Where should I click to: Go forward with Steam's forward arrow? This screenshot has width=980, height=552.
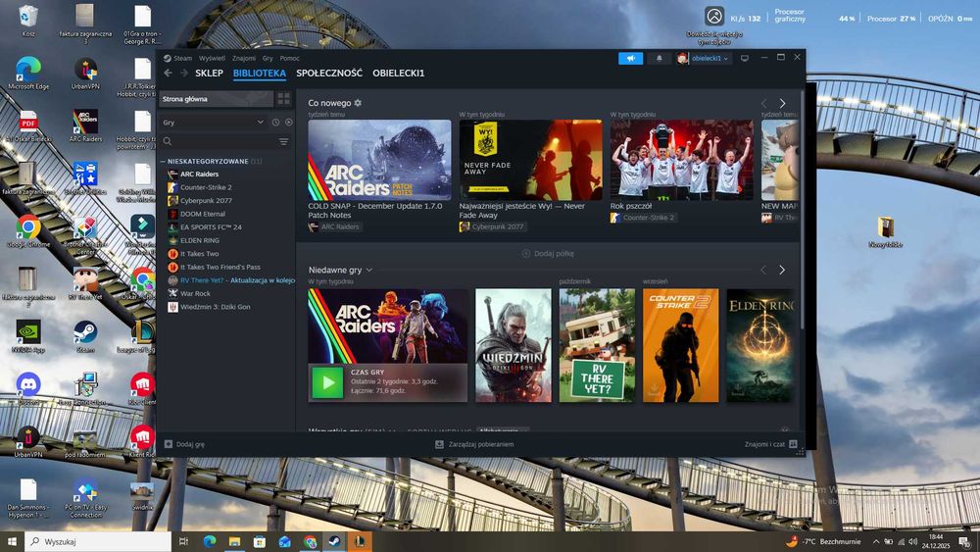184,74
